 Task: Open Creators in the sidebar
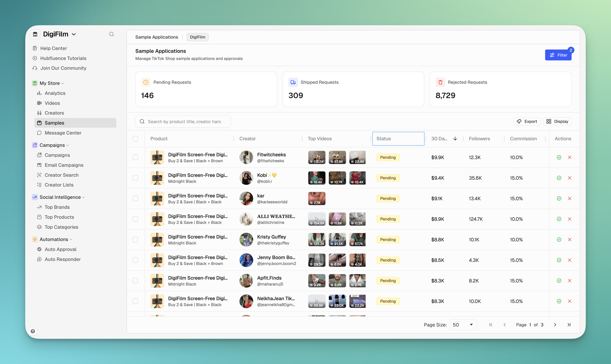click(x=54, y=113)
